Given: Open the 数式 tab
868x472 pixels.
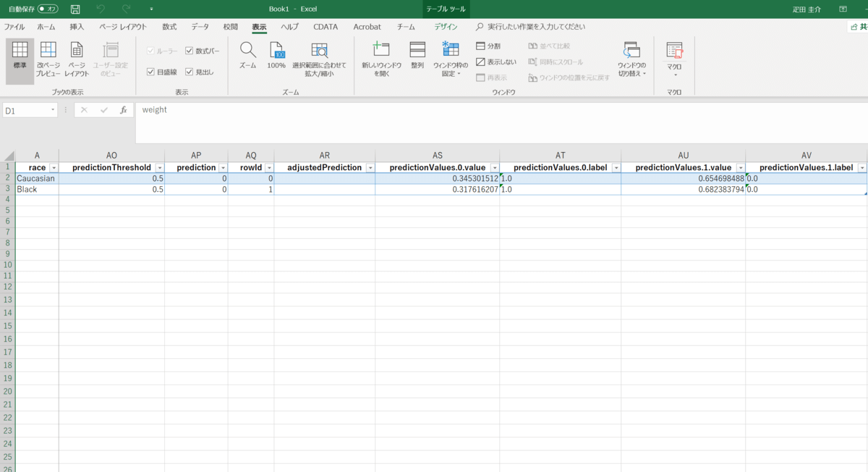Looking at the screenshot, I should coord(169,27).
